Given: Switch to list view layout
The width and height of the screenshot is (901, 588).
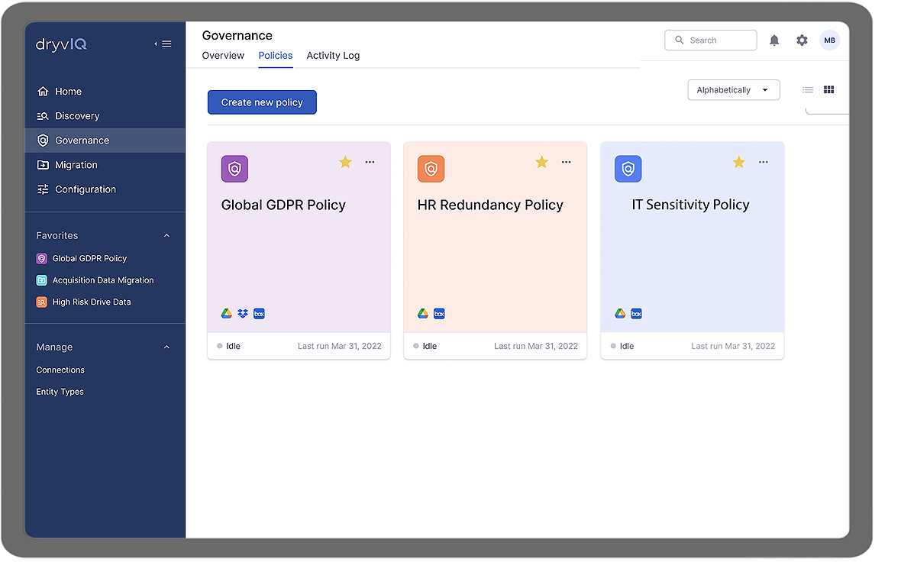Looking at the screenshot, I should tap(808, 90).
